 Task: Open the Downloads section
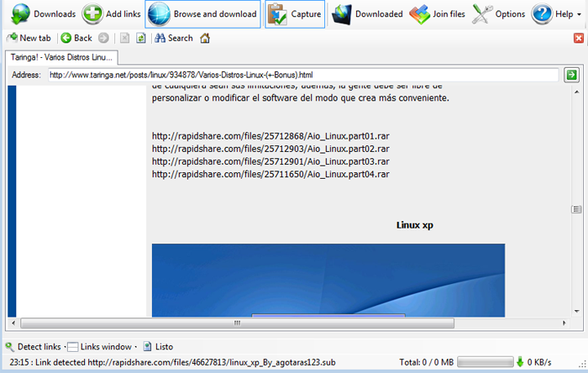click(43, 14)
